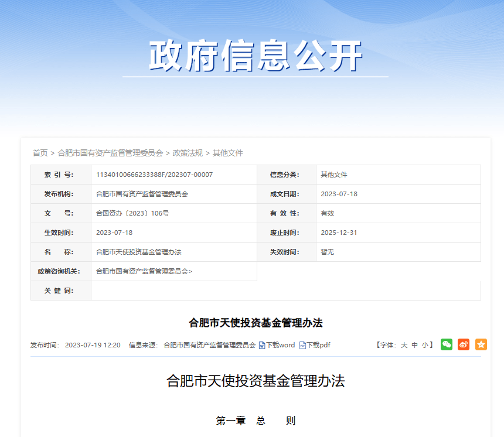This screenshot has width=504, height=437.
Task: Click the bold article title heading
Action: point(256,323)
